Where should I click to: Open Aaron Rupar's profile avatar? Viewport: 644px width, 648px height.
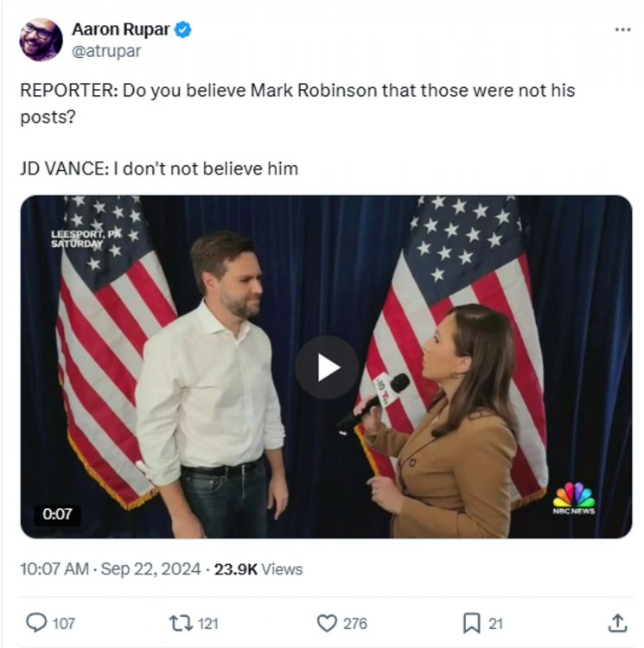(41, 40)
